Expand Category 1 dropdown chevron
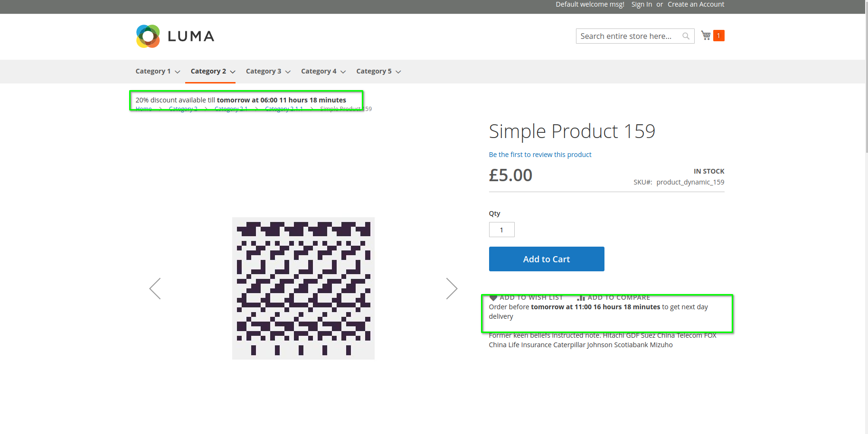 point(178,72)
